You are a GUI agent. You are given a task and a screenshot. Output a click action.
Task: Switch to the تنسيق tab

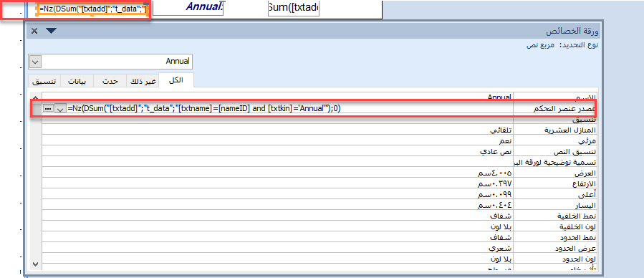[44, 81]
